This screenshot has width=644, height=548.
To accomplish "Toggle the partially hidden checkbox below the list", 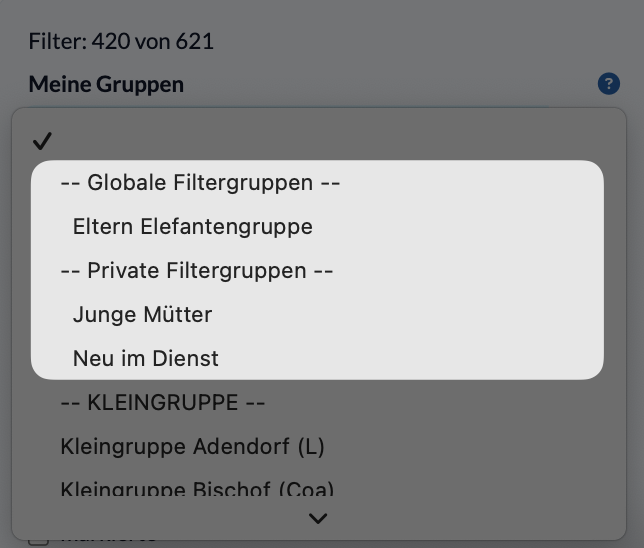I will 39,542.
